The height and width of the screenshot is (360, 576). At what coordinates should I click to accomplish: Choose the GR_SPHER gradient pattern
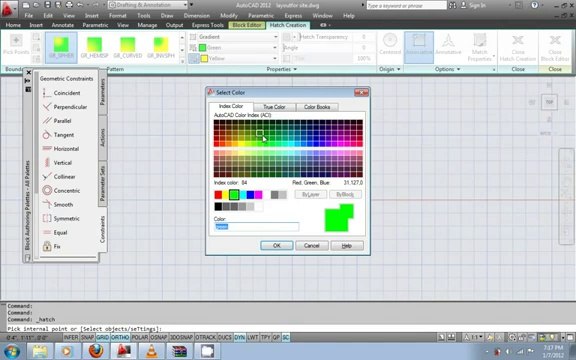(x=61, y=47)
